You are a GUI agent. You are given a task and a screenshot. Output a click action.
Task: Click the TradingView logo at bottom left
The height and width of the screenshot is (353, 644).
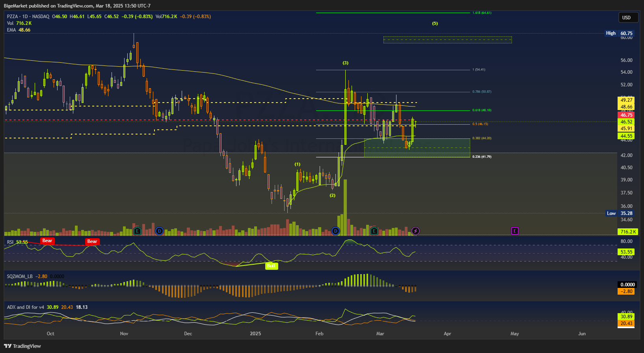pos(22,346)
